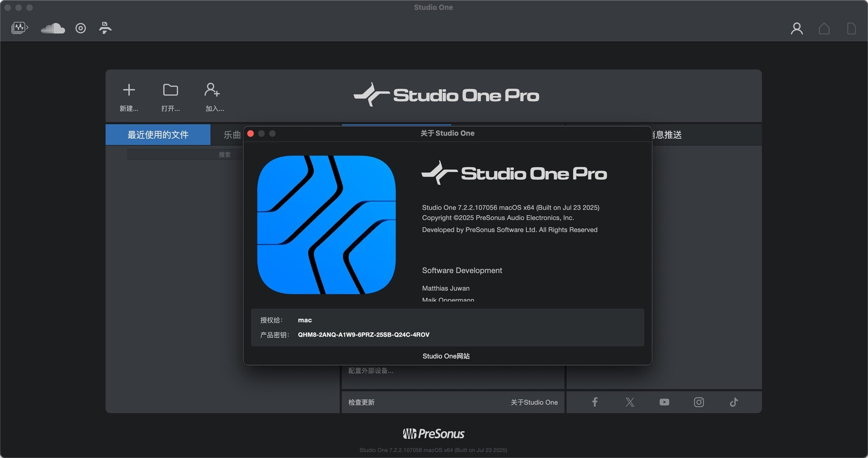
Task: Select the 消息推送 tab
Action: coord(668,134)
